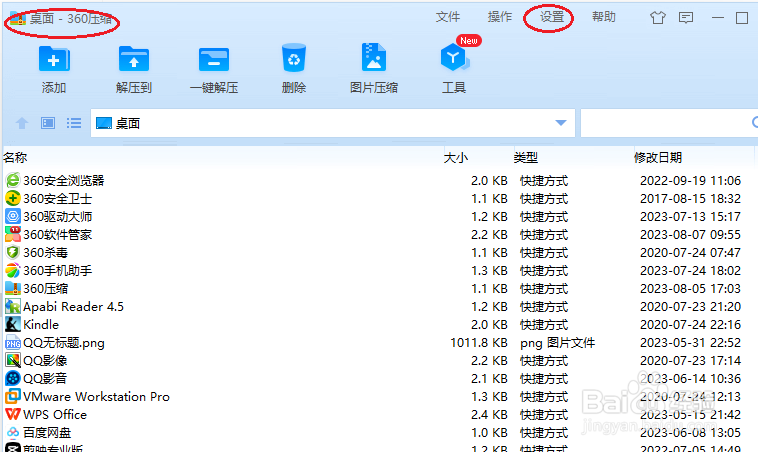Click the 删除 (Delete) recycle bin icon
The width and height of the screenshot is (758, 452).
tap(293, 59)
